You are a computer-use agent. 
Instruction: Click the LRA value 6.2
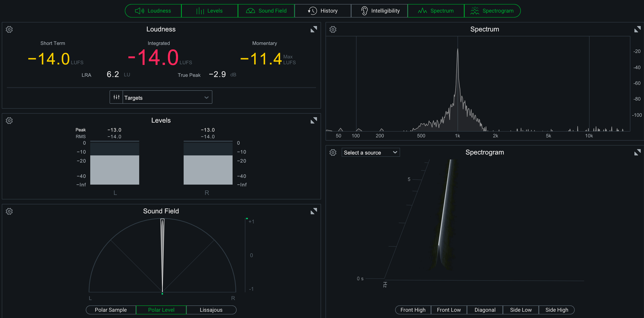point(113,74)
